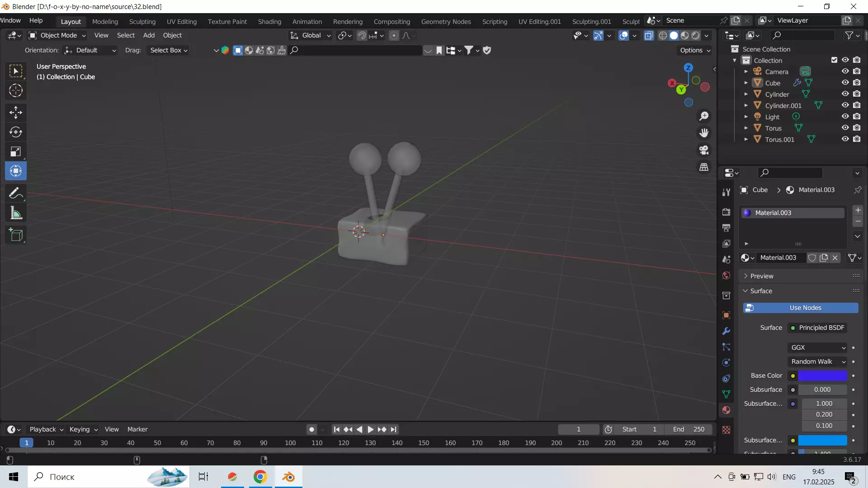Viewport: 868px width, 488px height.
Task: Open the Object Data properties tab
Action: point(726,394)
